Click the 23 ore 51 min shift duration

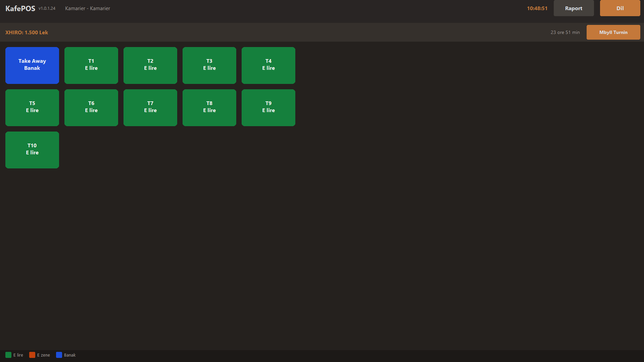pyautogui.click(x=565, y=33)
